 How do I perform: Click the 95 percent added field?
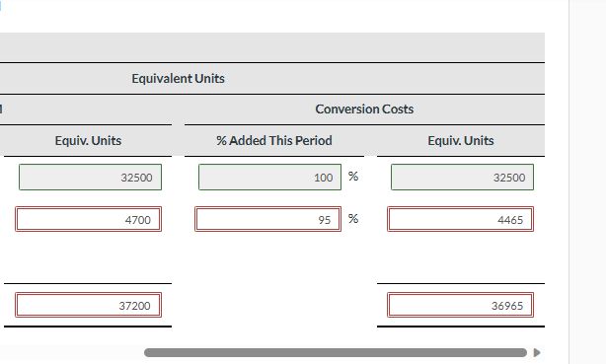267,219
